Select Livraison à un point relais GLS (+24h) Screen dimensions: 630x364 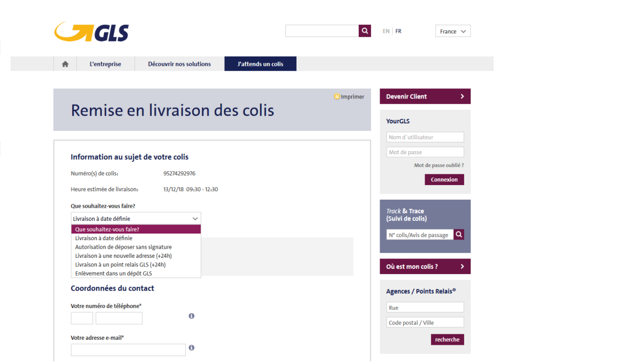pos(120,264)
